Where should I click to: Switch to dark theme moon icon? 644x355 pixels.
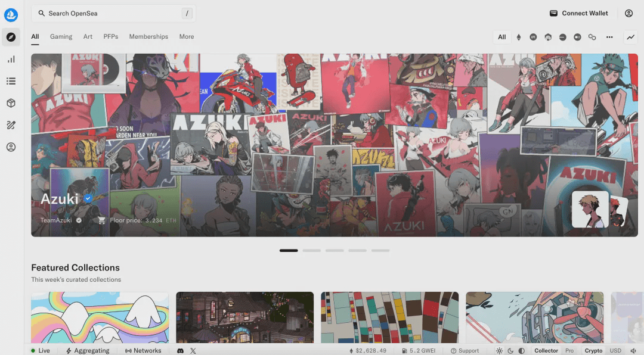coord(510,350)
